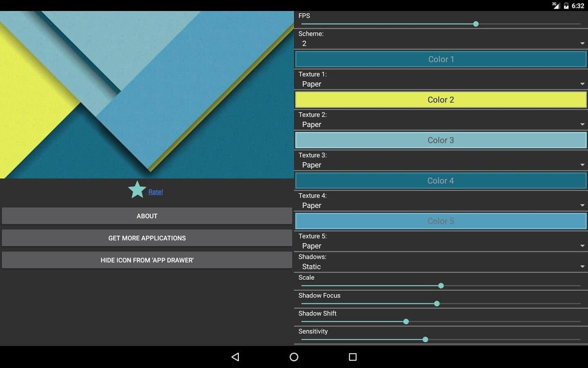Open the Scheme dropdown showing 2

[441, 44]
